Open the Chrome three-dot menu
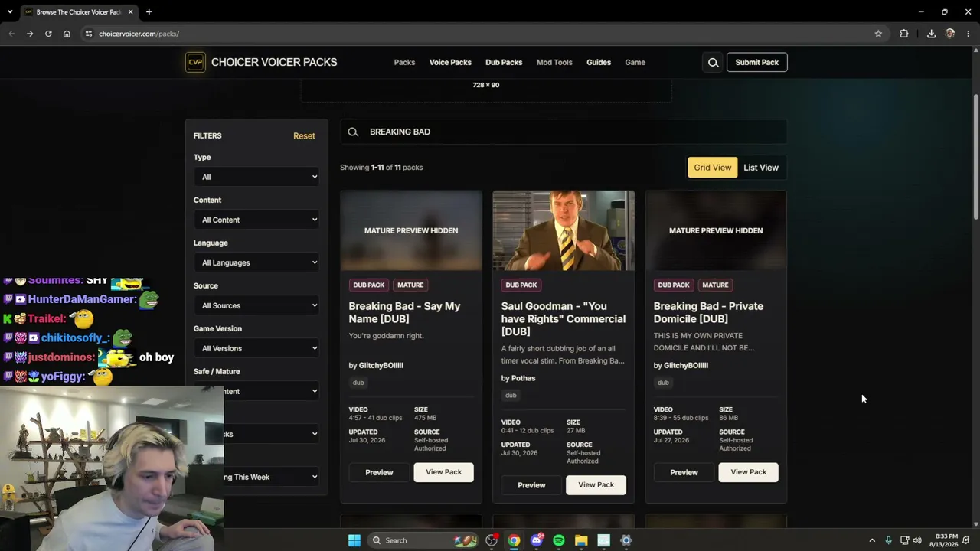Screen dimensions: 980x551 969,34
